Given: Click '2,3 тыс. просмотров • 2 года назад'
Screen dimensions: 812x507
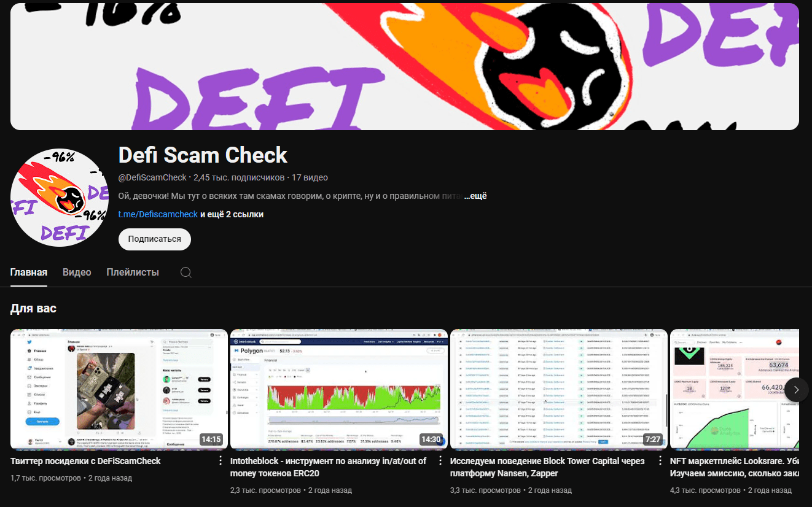Looking at the screenshot, I should (x=291, y=490).
